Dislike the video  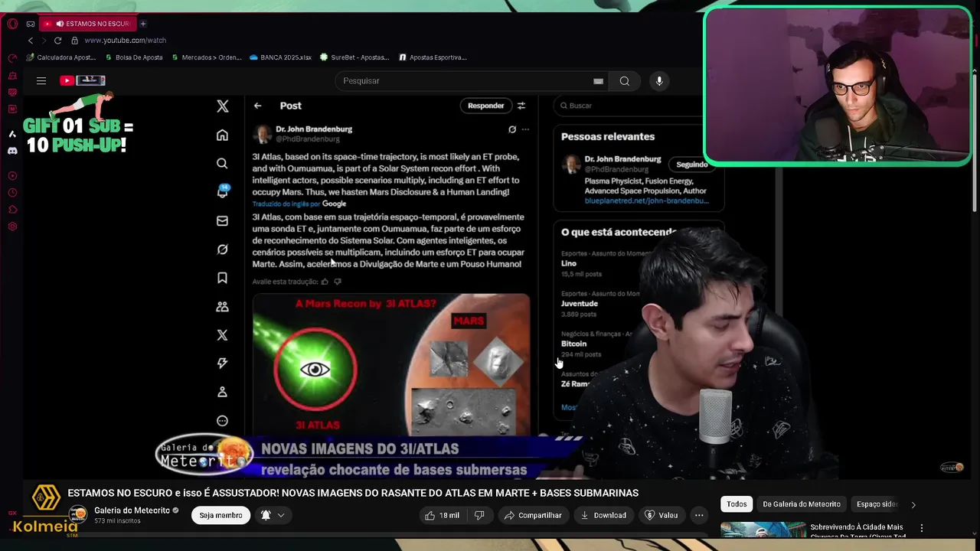pos(479,515)
